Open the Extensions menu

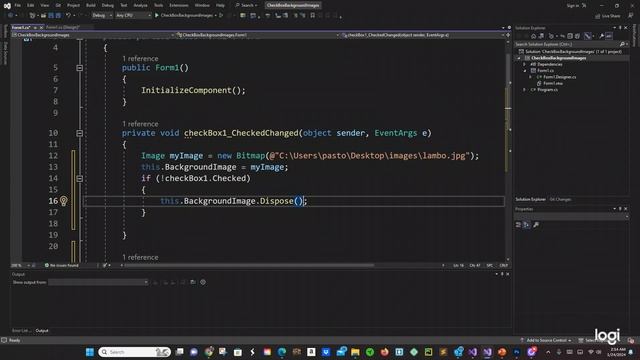click(179, 5)
